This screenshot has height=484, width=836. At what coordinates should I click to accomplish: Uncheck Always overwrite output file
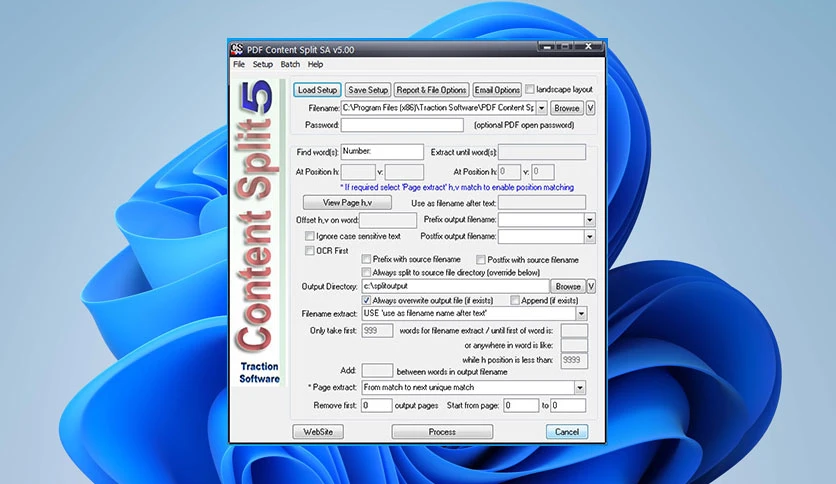(x=366, y=300)
